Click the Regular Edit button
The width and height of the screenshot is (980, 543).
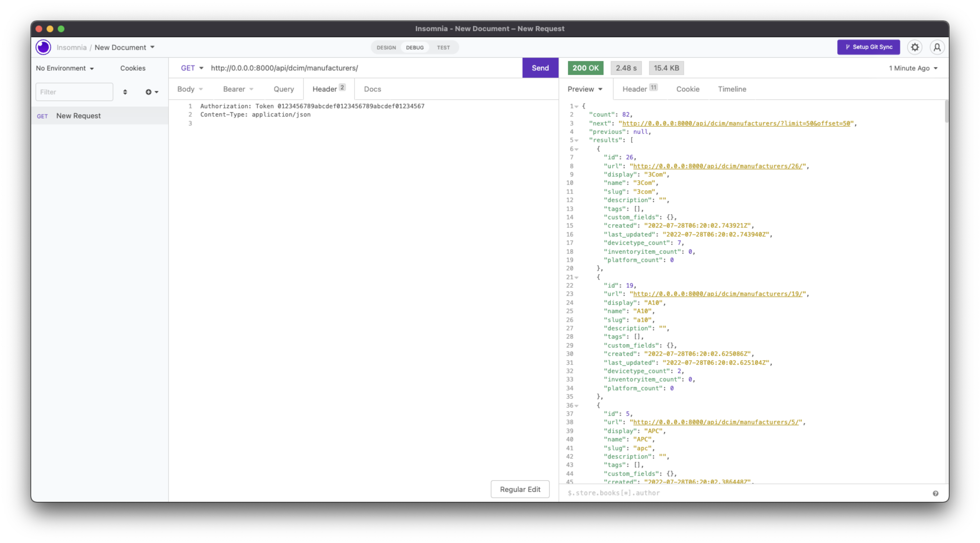(x=520, y=489)
